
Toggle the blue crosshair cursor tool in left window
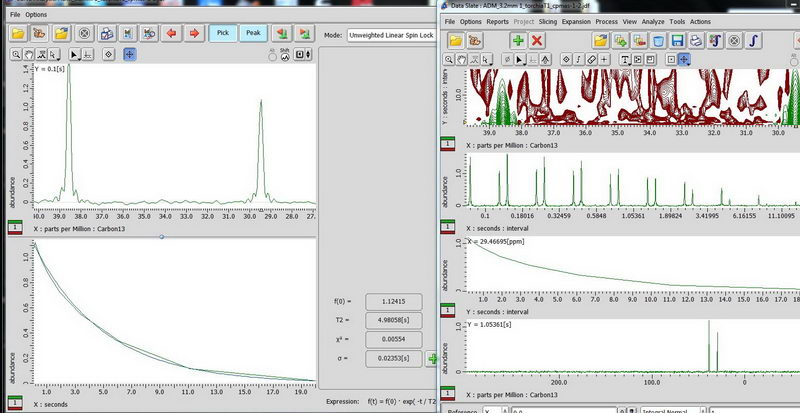coord(130,54)
